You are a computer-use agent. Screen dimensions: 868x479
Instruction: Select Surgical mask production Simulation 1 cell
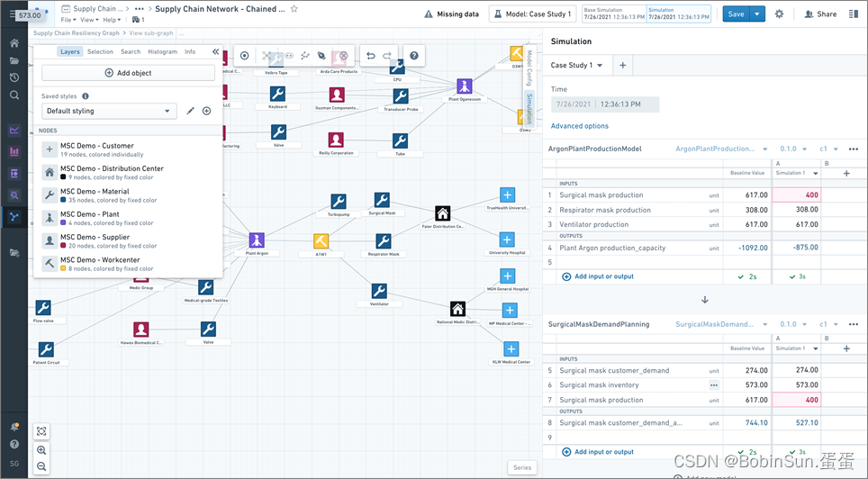[x=796, y=194]
